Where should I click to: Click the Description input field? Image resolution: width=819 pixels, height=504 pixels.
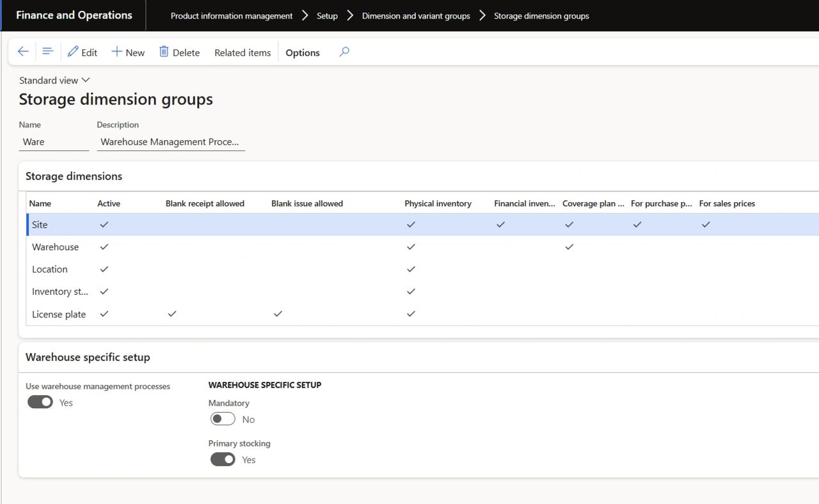click(x=170, y=142)
